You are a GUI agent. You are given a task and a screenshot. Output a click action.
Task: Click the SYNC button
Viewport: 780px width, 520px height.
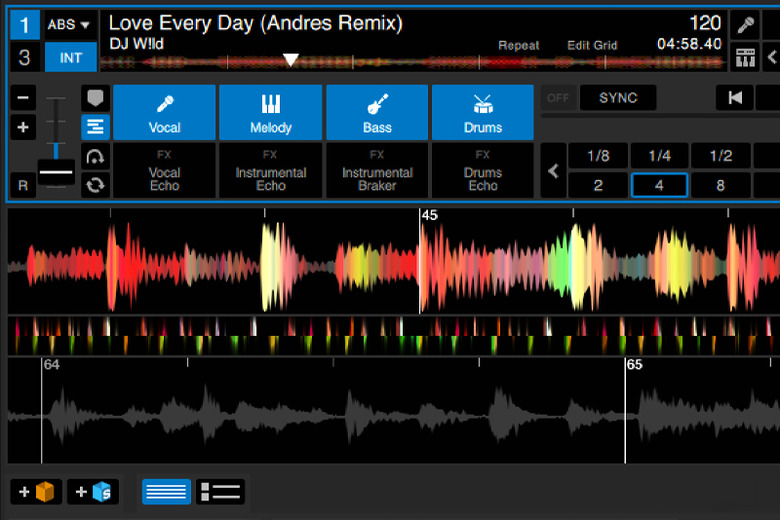tap(618, 97)
